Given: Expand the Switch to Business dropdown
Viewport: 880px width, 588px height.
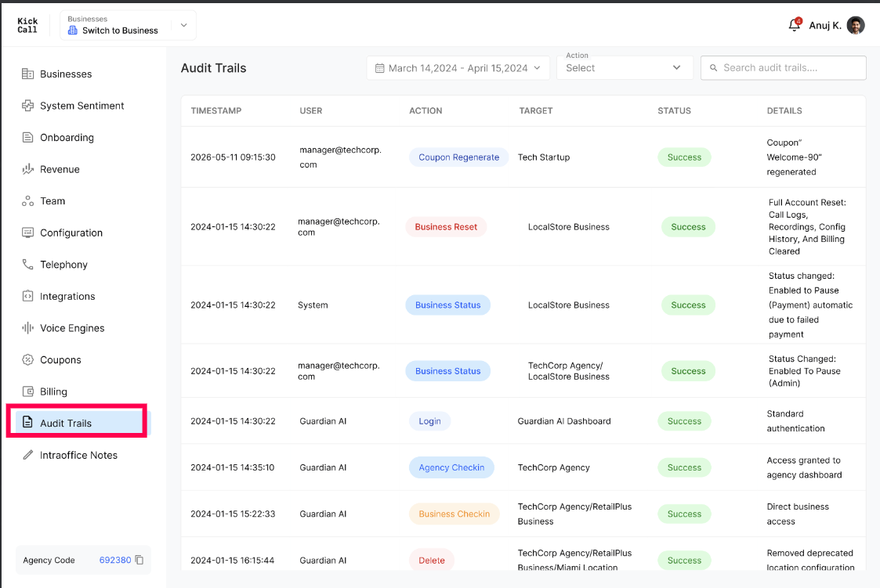Looking at the screenshot, I should click(128, 25).
